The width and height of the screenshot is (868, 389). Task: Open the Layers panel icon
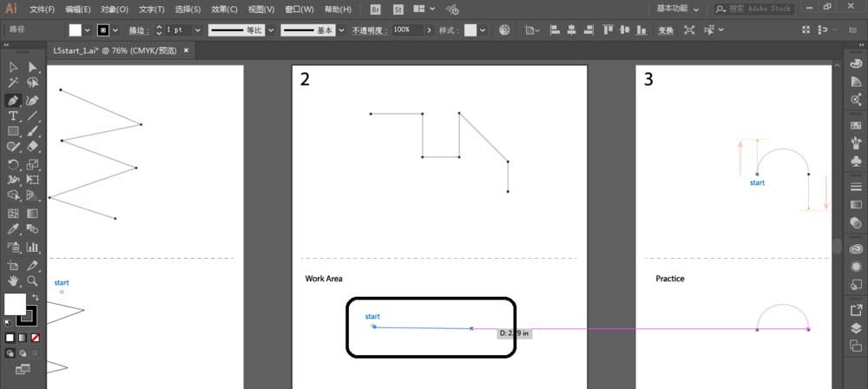(x=856, y=328)
